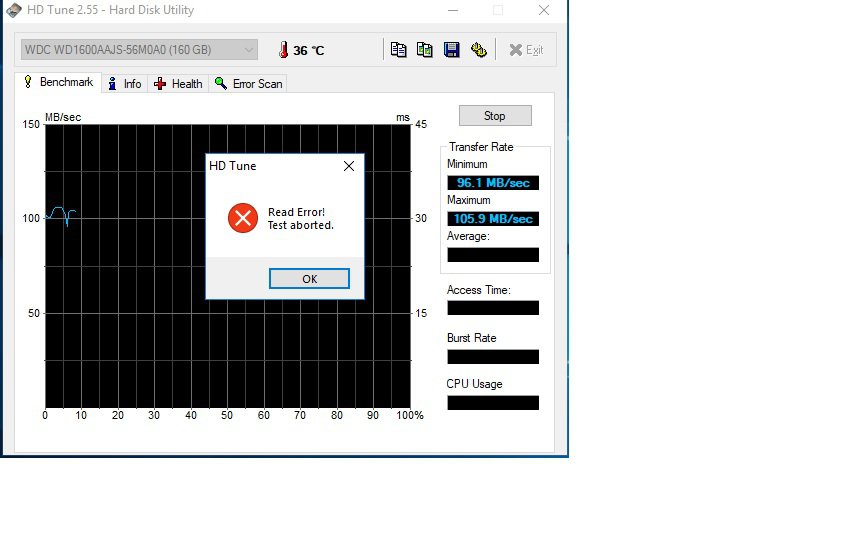This screenshot has width=864, height=540.
Task: Click the Transfer Rate group label
Action: (480, 147)
